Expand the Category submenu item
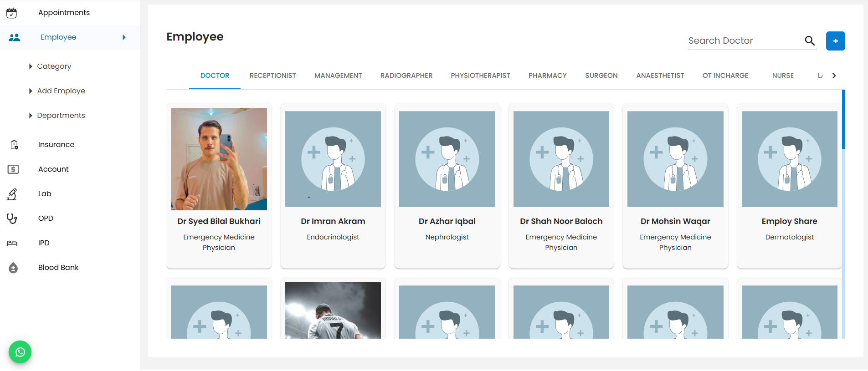Screen dimensions: 868x371 coord(50,66)
